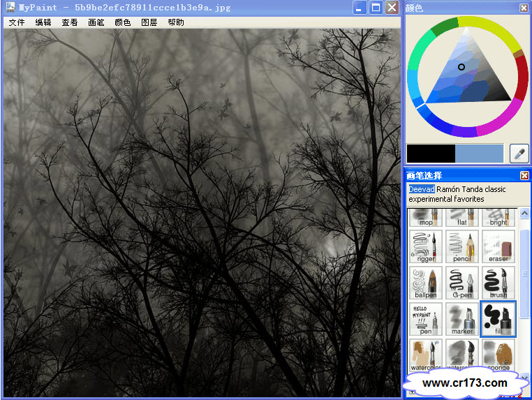Maximize the MyPaint window
The width and height of the screenshot is (532, 400).
tap(376, 8)
